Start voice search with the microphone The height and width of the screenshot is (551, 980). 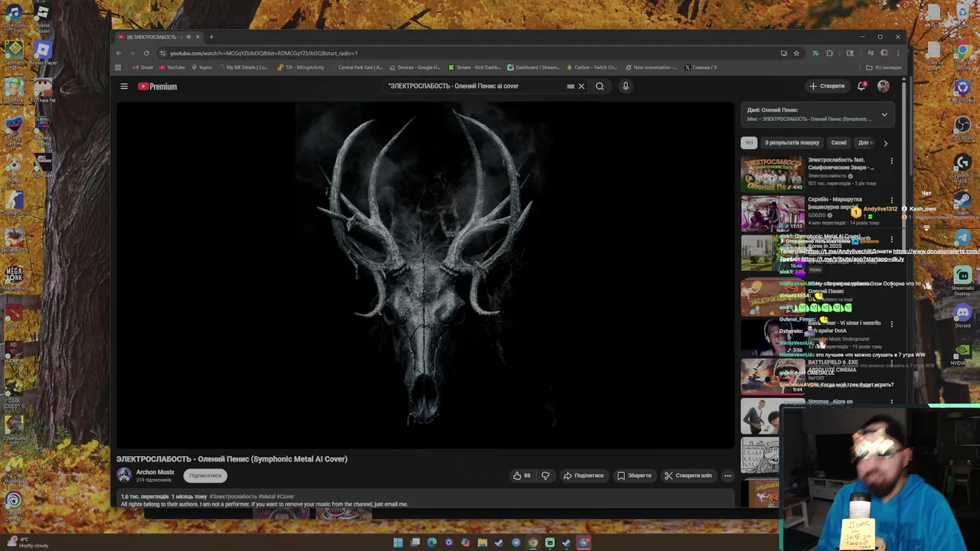pos(626,86)
